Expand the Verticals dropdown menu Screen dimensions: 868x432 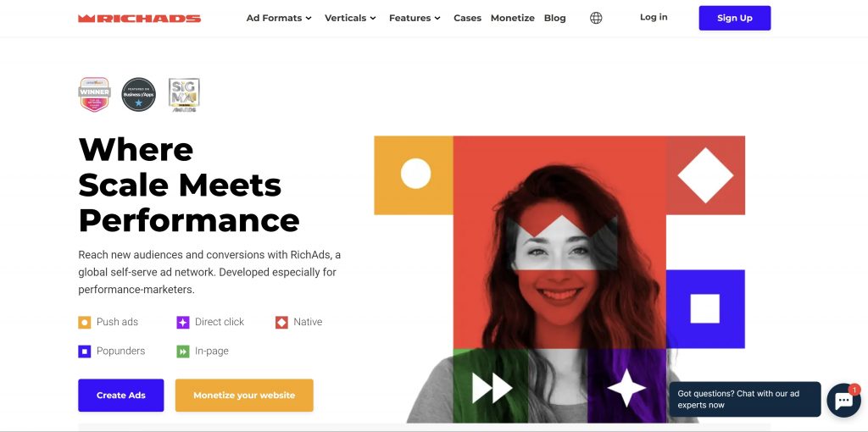pyautogui.click(x=350, y=18)
